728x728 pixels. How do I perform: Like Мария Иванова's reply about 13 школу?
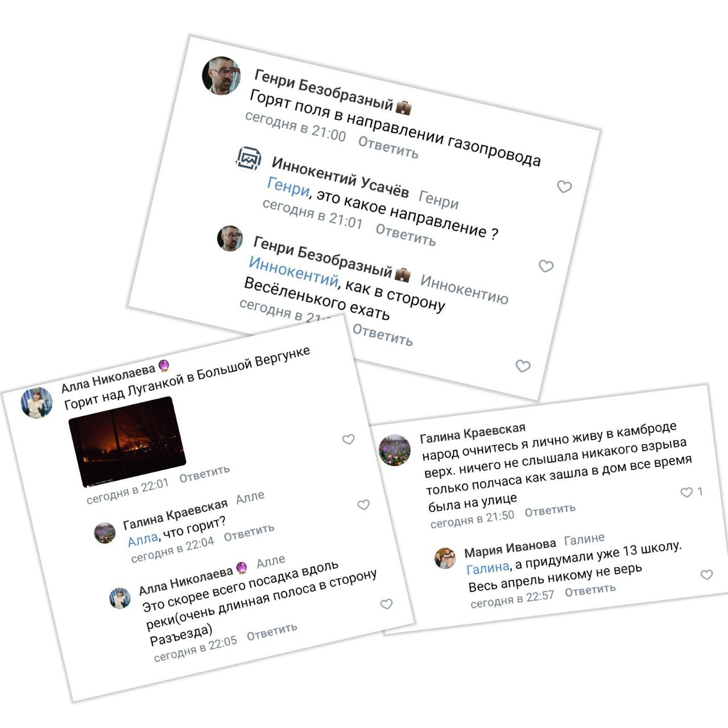pyautogui.click(x=706, y=575)
